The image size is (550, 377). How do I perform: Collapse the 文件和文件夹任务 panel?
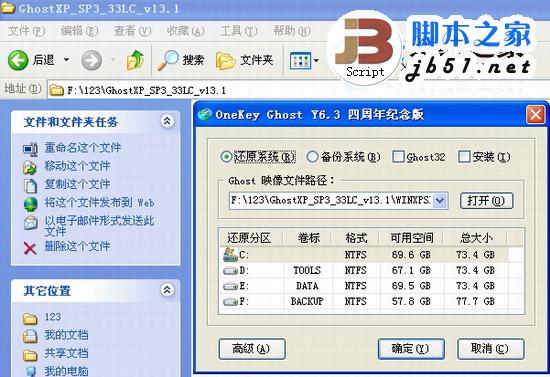(x=167, y=121)
